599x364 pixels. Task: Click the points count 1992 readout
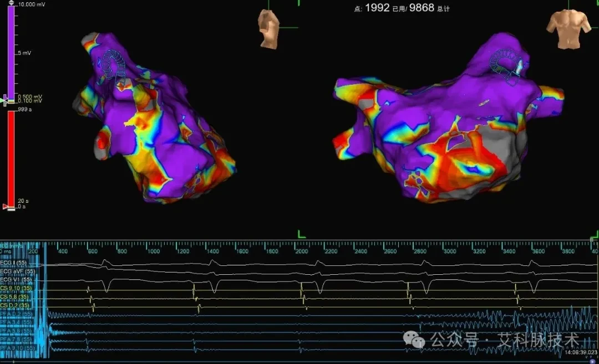pos(377,8)
